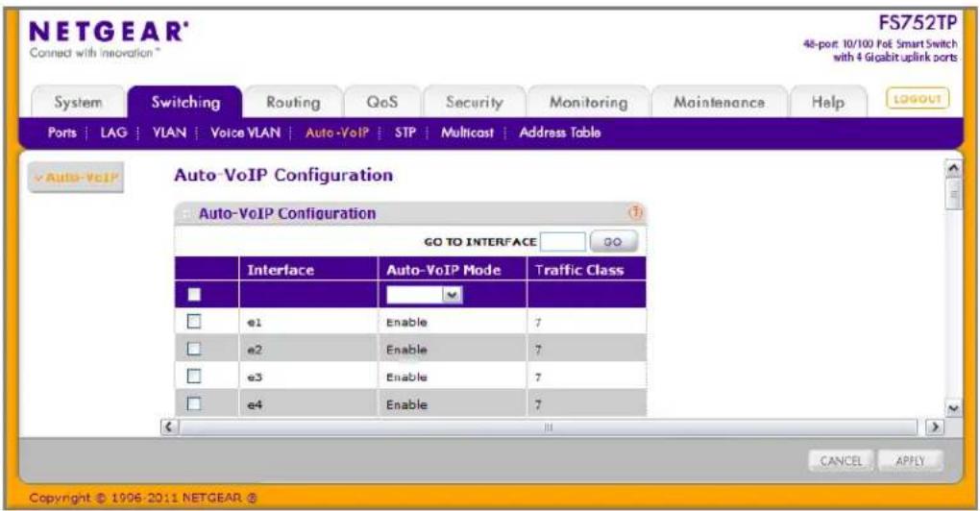This screenshot has width=980, height=511.
Task: Open the VLAN submenu
Action: [169, 133]
